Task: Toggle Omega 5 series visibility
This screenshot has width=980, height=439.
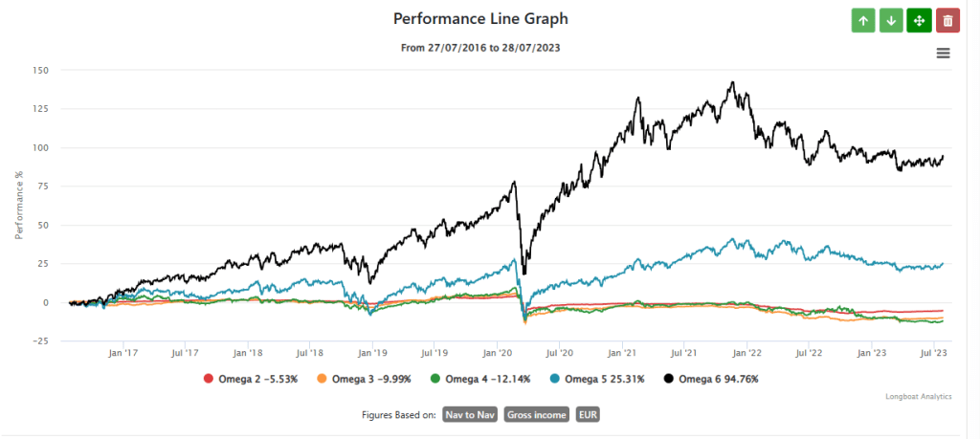Action: [602, 379]
